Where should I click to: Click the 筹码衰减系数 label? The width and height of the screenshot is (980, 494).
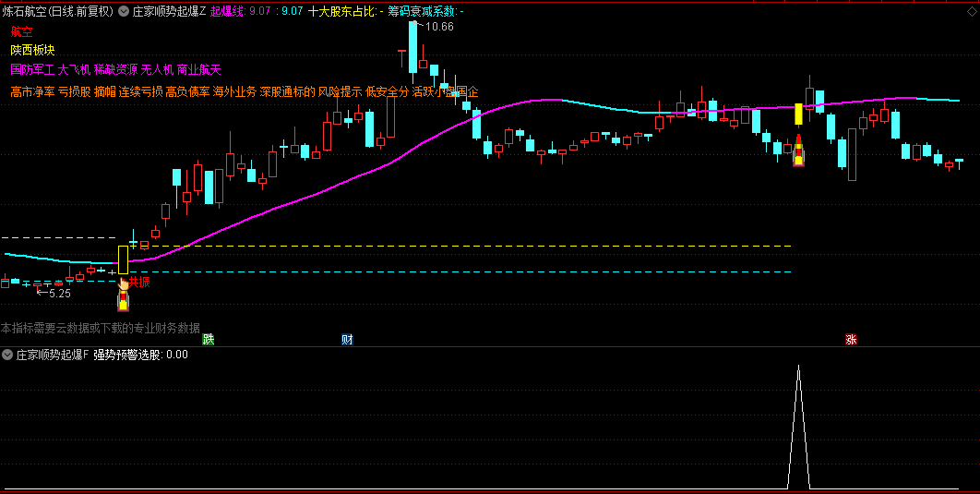tap(424, 11)
